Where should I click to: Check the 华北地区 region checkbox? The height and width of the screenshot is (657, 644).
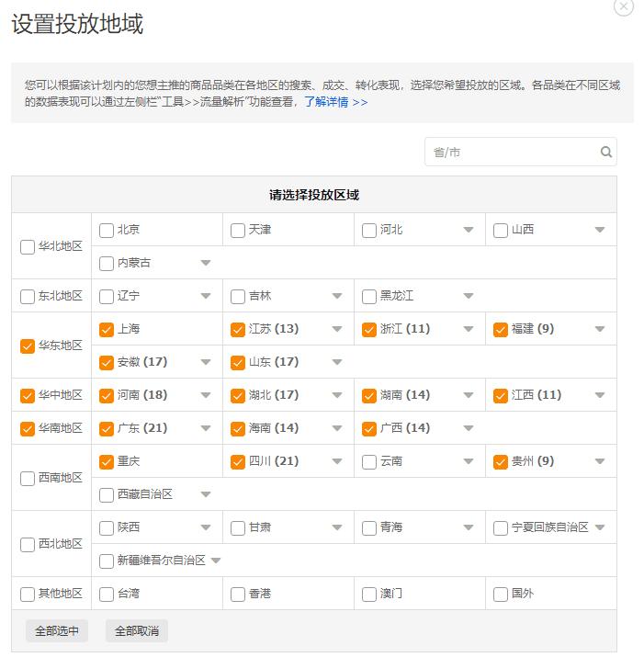(x=28, y=247)
